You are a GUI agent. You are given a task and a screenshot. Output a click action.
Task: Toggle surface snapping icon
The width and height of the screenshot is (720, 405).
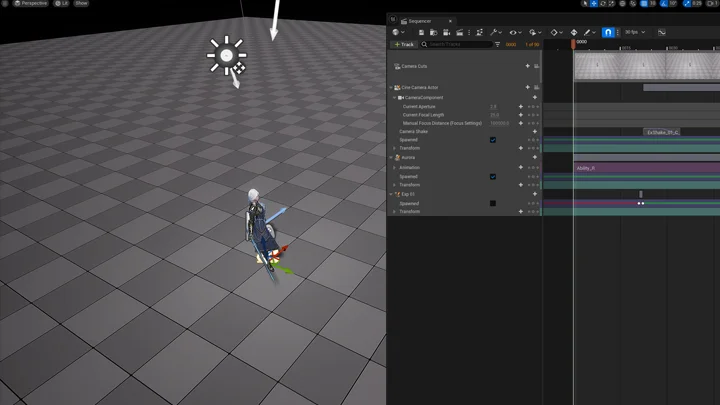[x=633, y=3]
